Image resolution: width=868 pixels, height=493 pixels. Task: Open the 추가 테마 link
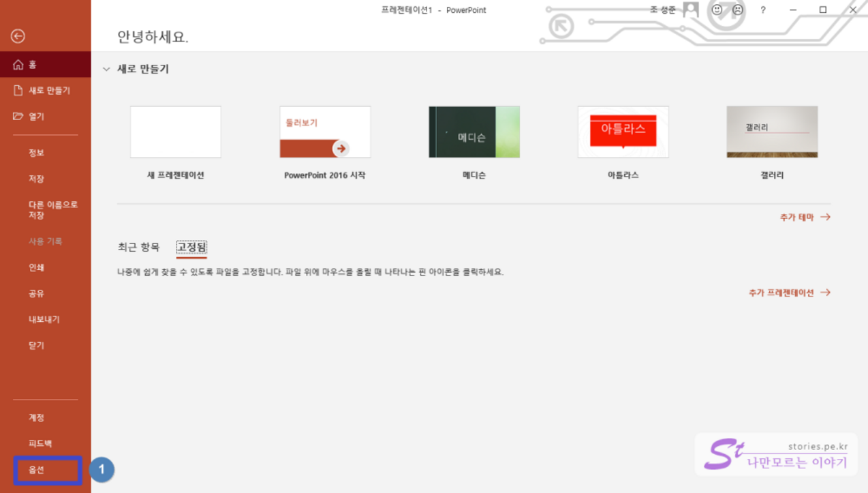[x=805, y=217]
